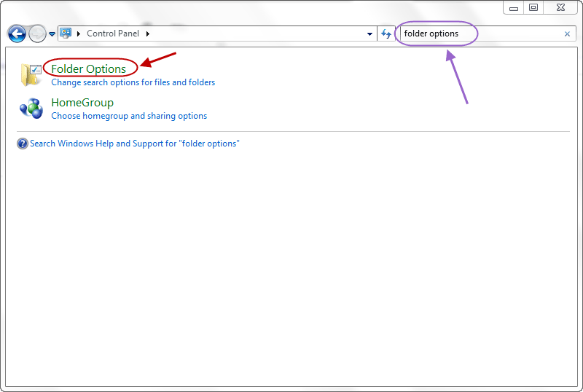Search Windows Help and Support for folder options
This screenshot has height=392, width=583.
point(135,144)
